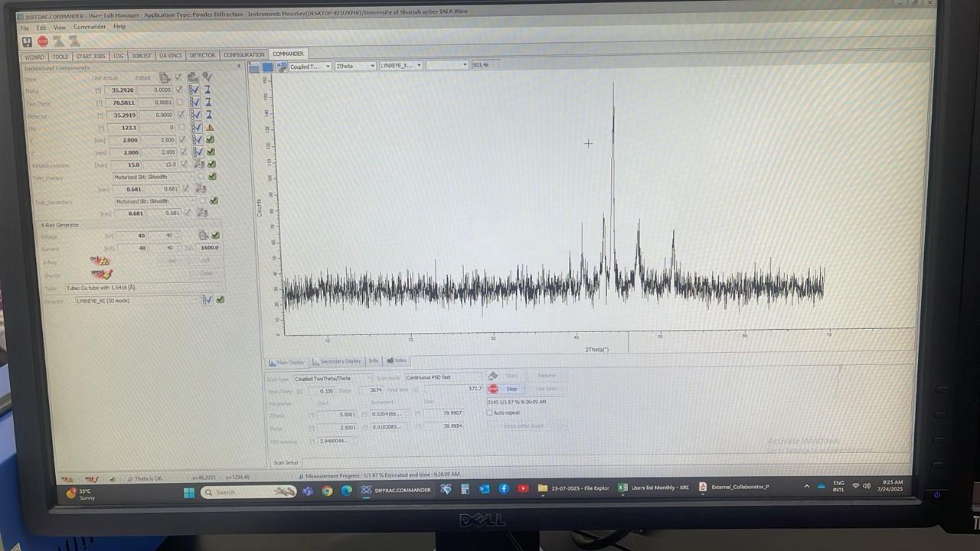The width and height of the screenshot is (980, 551).
Task: Enable the Auto repeat checkbox
Action: pyautogui.click(x=490, y=412)
